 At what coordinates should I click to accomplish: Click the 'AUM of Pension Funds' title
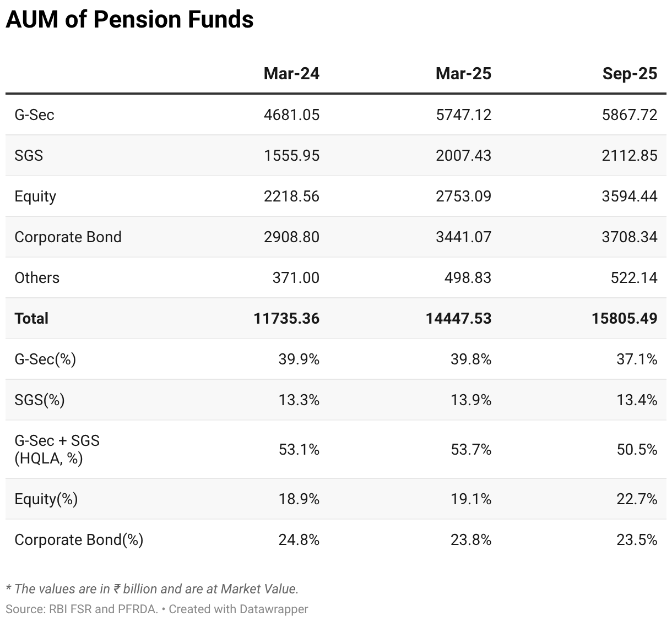coord(129,20)
